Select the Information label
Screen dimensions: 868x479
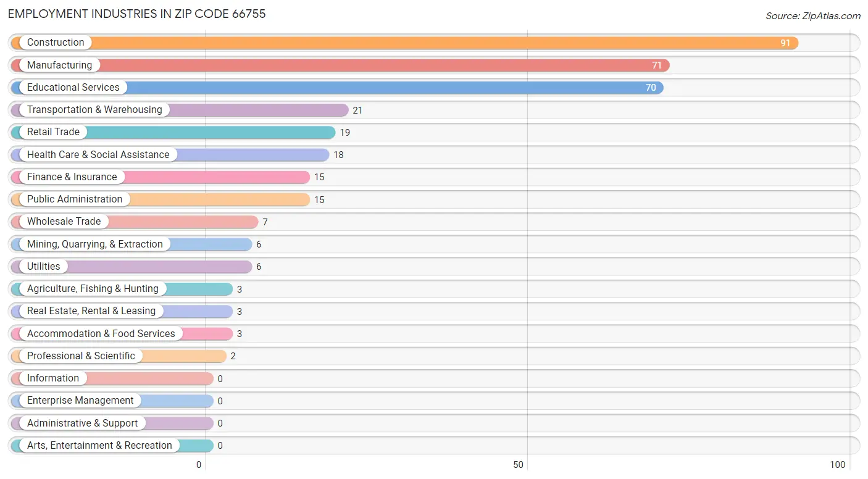53,378
